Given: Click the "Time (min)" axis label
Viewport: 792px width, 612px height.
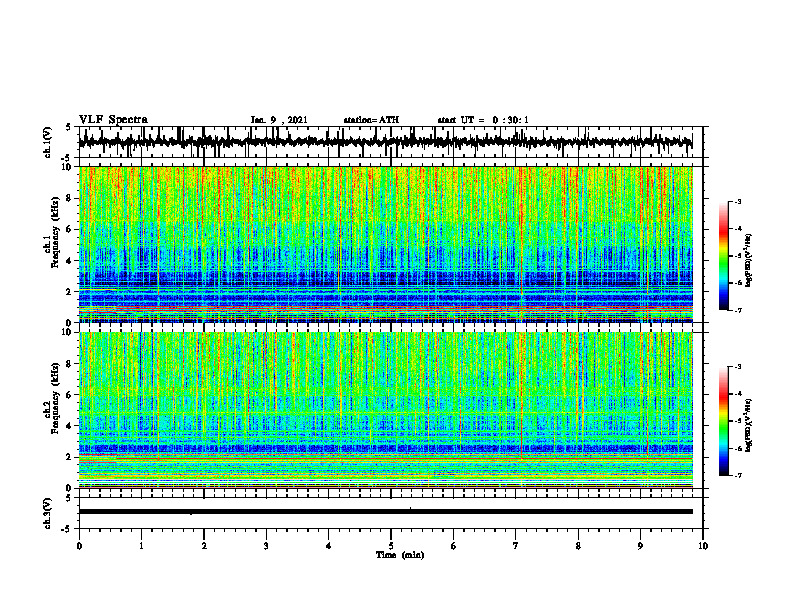Looking at the screenshot, I should coord(400,555).
